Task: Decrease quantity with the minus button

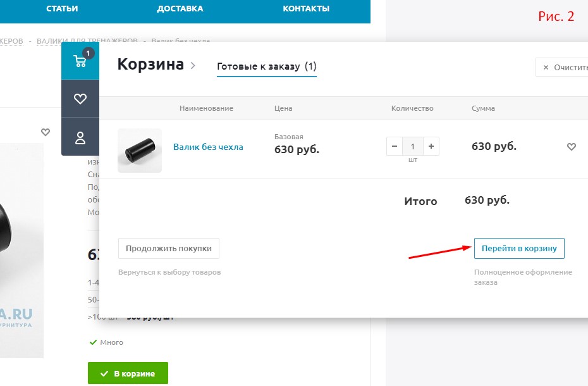Action: pos(395,147)
